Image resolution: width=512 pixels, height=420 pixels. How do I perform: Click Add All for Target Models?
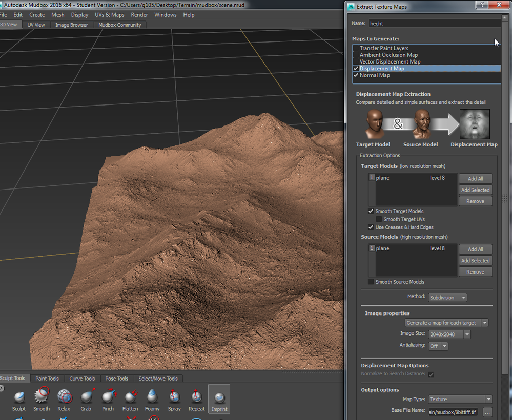(x=475, y=178)
